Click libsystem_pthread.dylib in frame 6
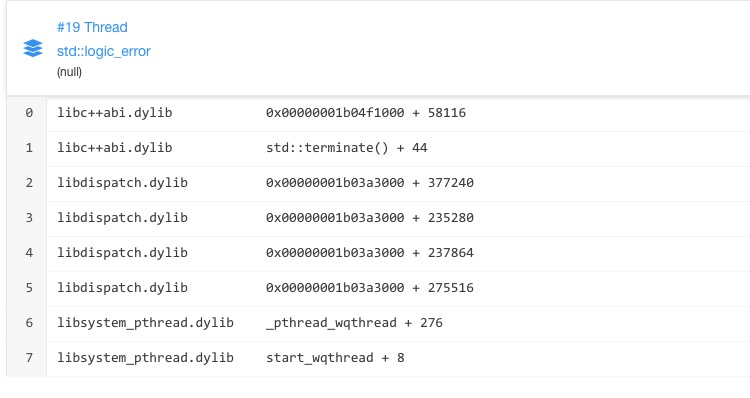This screenshot has width=750, height=398. pyautogui.click(x=145, y=323)
